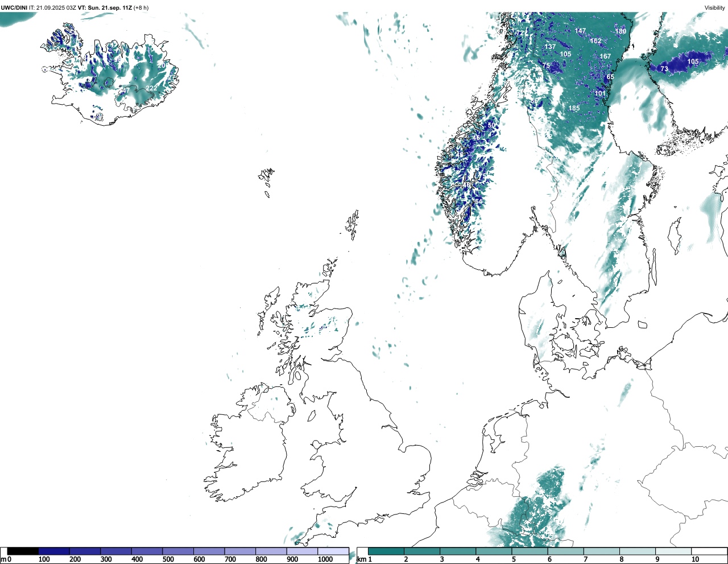Screen dimensions: 728x564
Task: Click the (+8 h) forecast offset text
Action: tap(141, 7)
